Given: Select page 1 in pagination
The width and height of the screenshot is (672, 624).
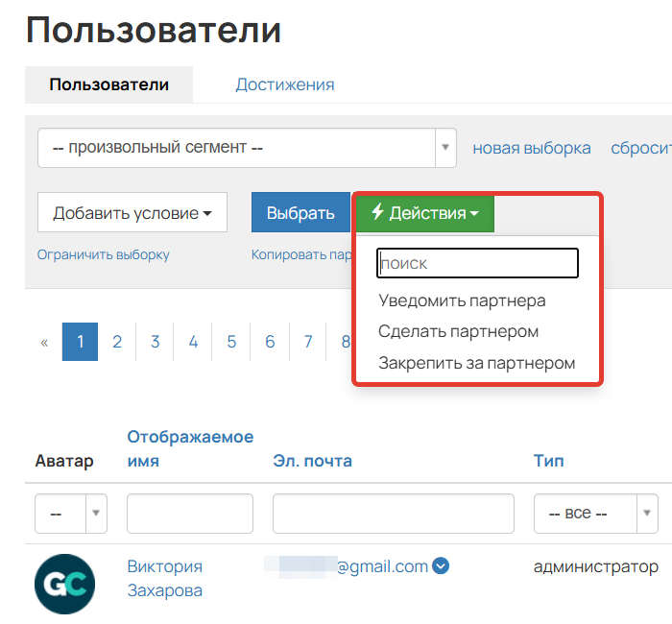Looking at the screenshot, I should (80, 342).
